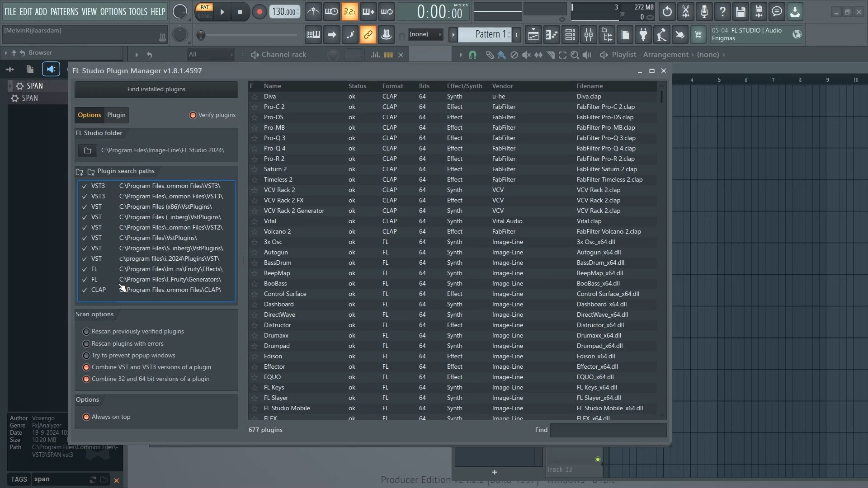The width and height of the screenshot is (868, 488).
Task: Open the Pattern 1 selector dropdown
Action: (x=485, y=34)
